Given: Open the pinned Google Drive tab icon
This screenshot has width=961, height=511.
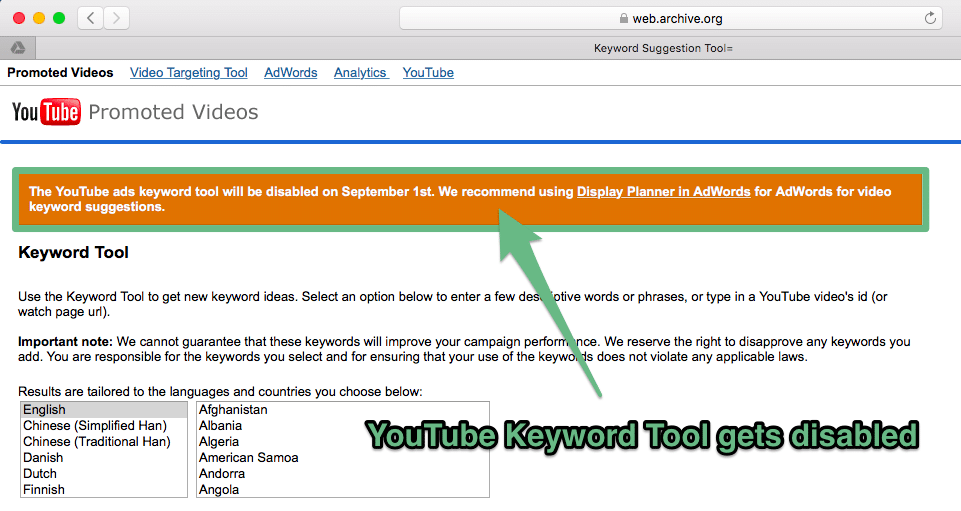Looking at the screenshot, I should (18, 48).
